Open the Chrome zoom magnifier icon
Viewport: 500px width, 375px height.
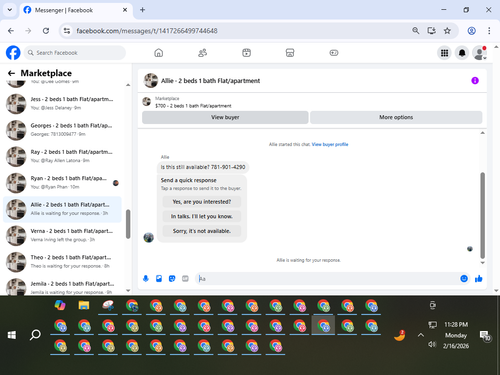coord(415,31)
